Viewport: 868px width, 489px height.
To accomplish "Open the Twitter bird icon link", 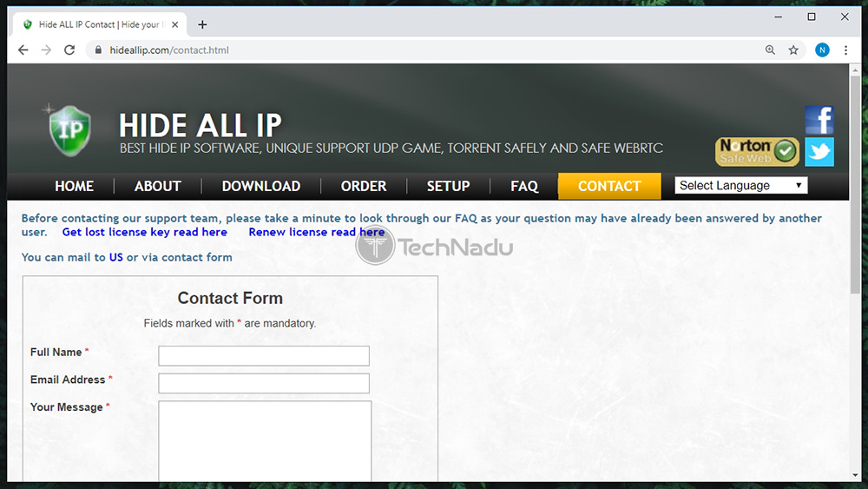I will (x=819, y=152).
